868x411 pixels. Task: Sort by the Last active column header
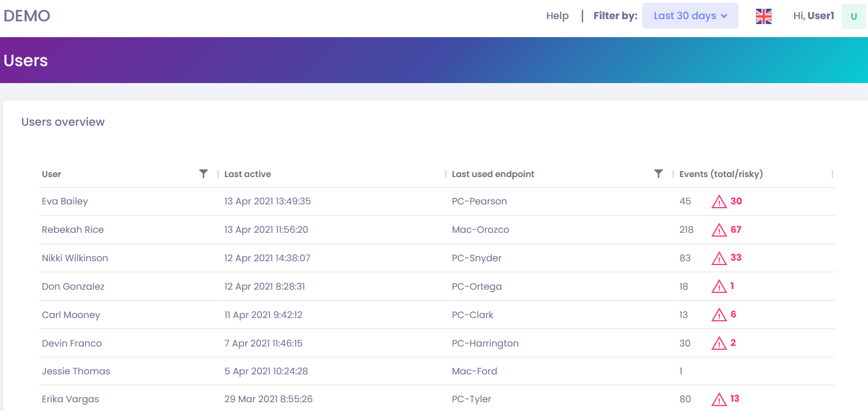click(248, 174)
